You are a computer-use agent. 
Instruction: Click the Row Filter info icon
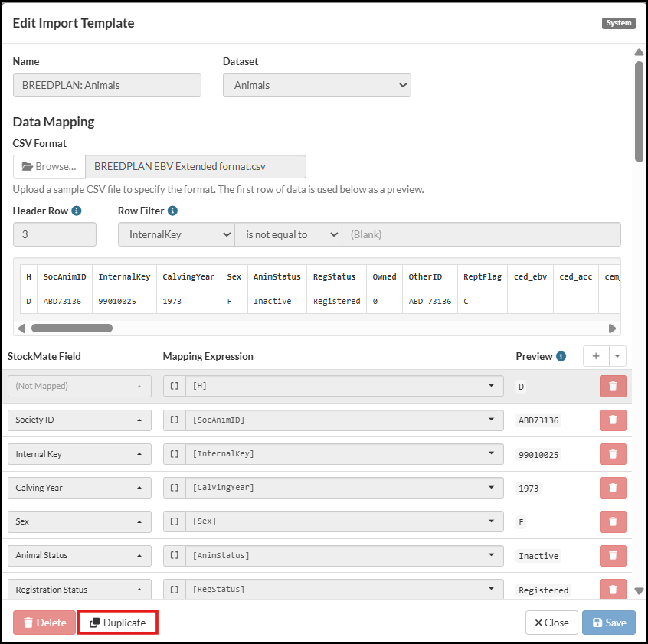pos(172,211)
